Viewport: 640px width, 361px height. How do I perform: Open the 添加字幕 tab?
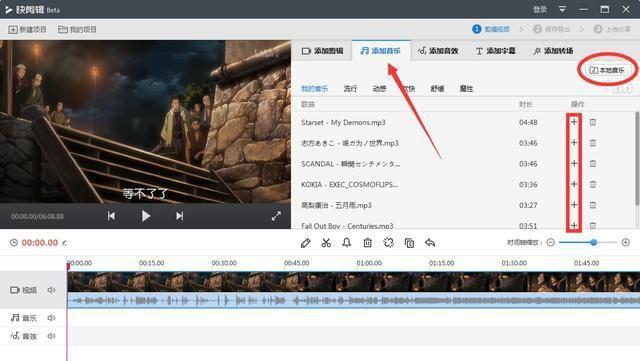496,51
